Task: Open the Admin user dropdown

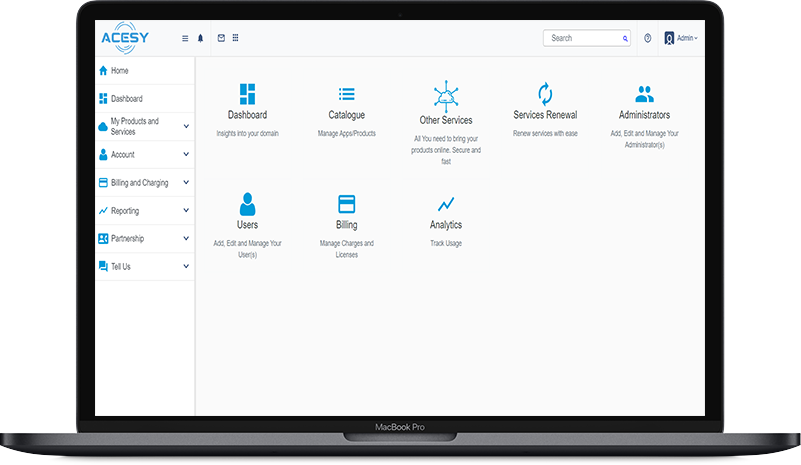Action: 681,38
